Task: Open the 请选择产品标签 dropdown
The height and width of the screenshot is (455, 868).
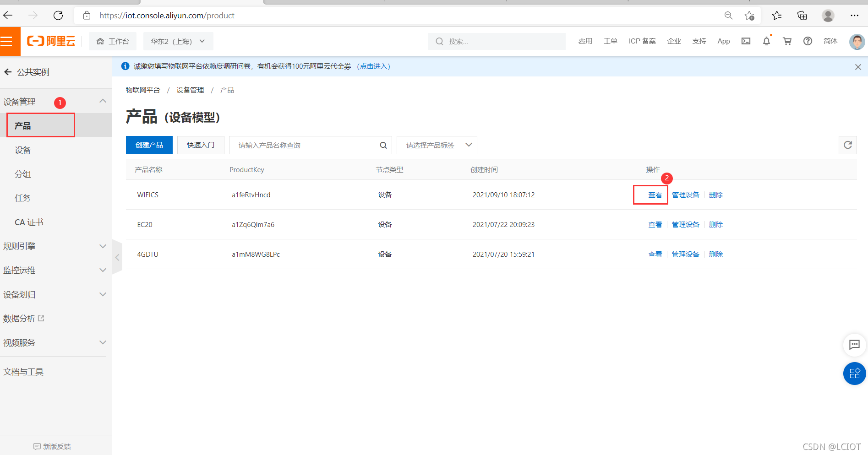Action: (437, 145)
